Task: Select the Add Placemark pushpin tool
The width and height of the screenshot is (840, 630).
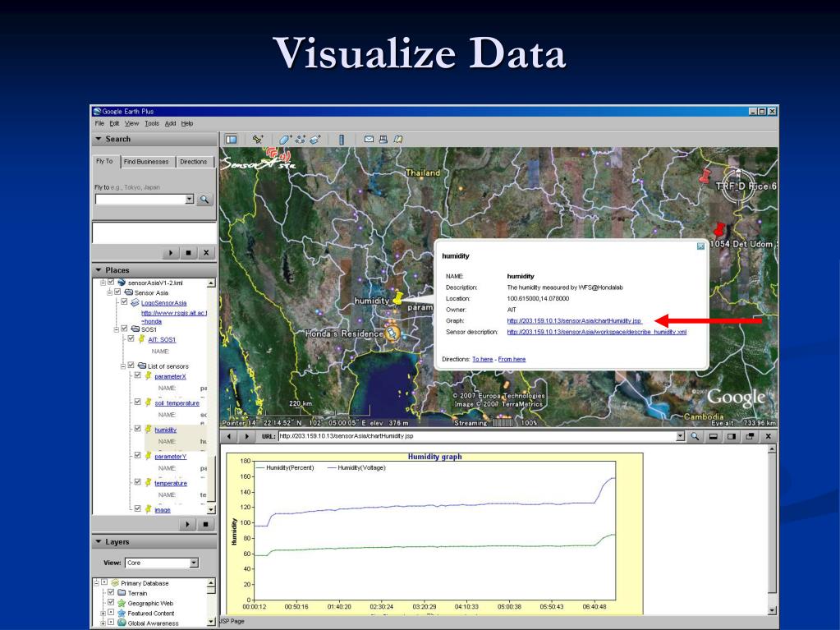Action: pyautogui.click(x=258, y=140)
